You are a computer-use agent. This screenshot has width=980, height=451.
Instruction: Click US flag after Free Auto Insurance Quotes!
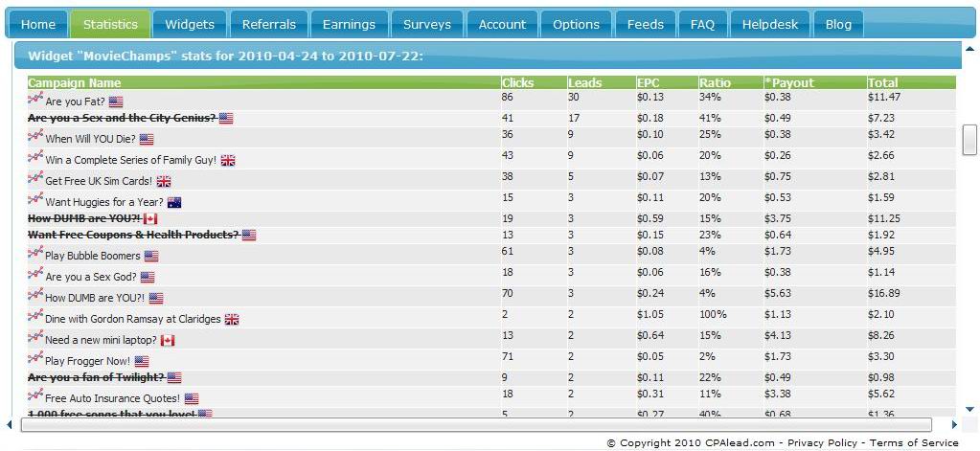coord(192,398)
